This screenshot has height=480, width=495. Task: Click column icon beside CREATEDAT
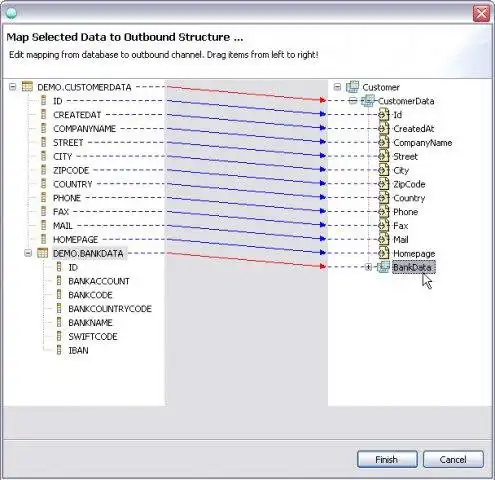click(x=43, y=114)
